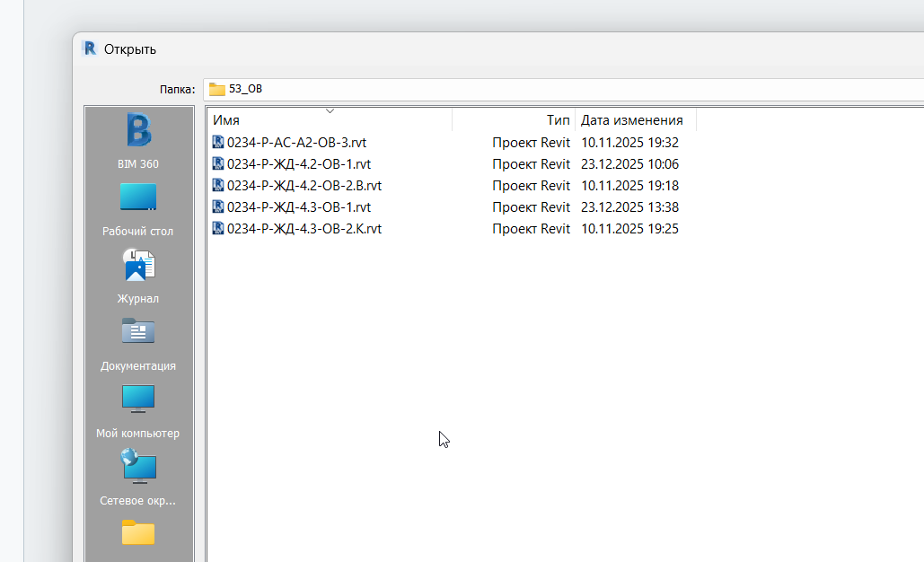
Task: Click Revit file icon of 0234-Р-ЖД-4.3-ОВ-2.К.rvt
Action: coord(218,228)
